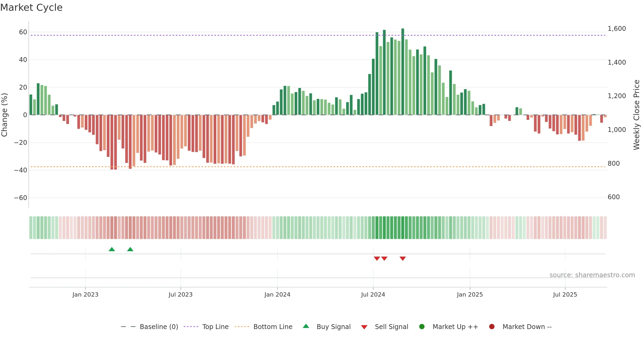Toggle the Sell Signal legend entry

[x=385, y=327]
